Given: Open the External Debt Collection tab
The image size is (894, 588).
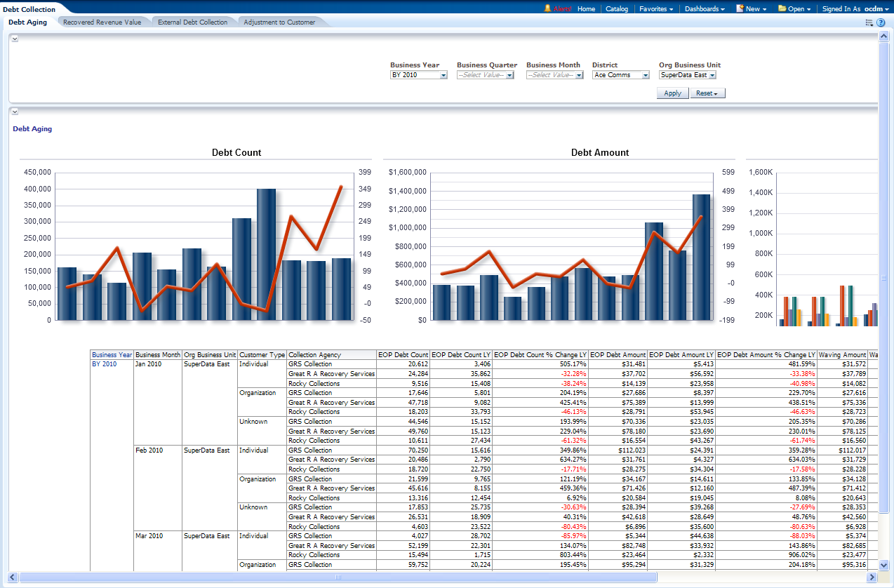Looking at the screenshot, I should coord(192,22).
